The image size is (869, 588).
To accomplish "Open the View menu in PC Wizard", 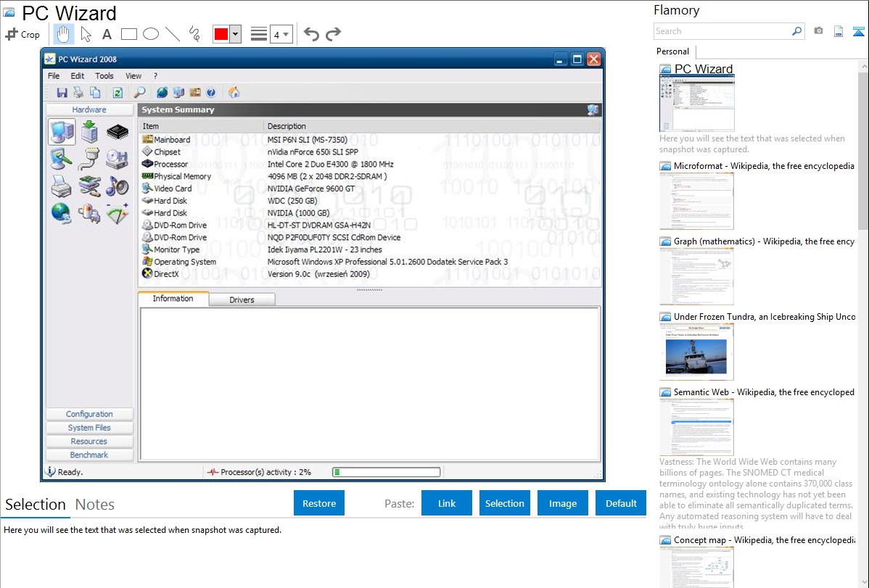I will click(x=133, y=76).
